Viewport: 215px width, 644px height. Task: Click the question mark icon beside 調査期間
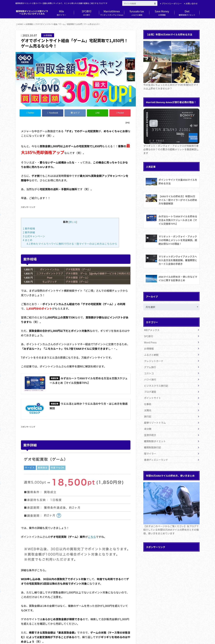[x=59, y=515]
